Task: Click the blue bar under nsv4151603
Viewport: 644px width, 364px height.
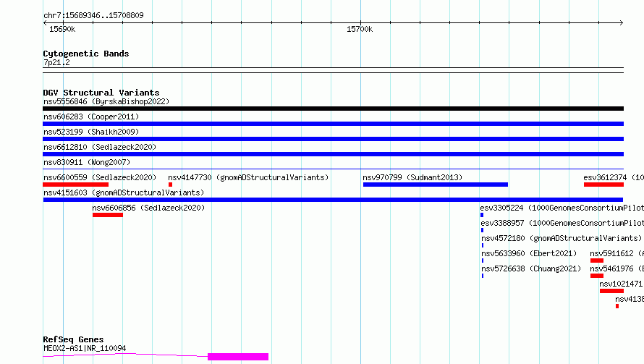Action: [333, 200]
